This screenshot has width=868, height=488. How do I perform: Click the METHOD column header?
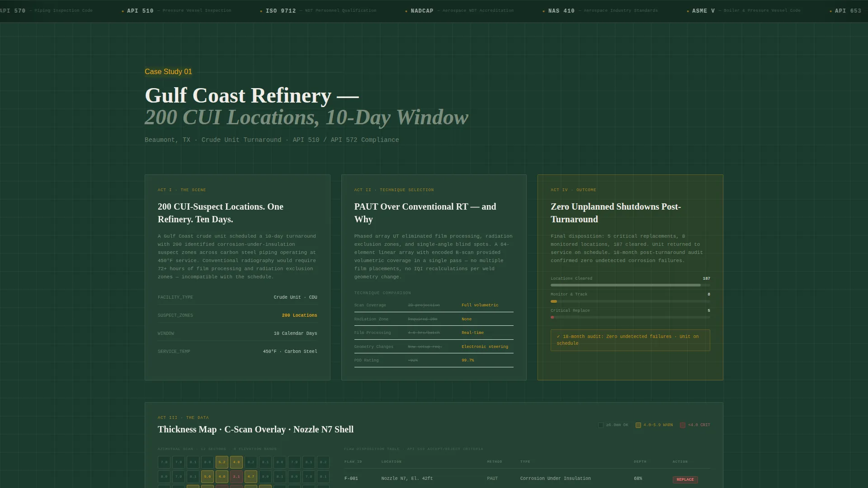495,462
